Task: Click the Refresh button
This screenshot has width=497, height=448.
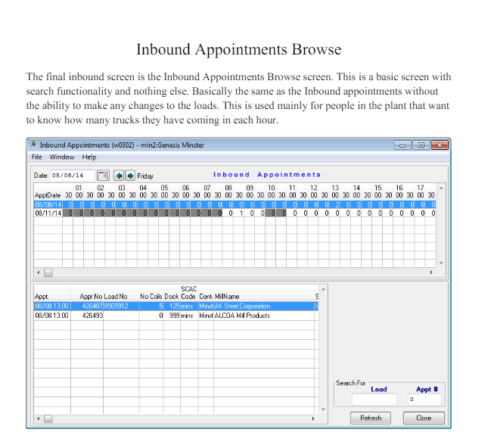Action: point(371,418)
